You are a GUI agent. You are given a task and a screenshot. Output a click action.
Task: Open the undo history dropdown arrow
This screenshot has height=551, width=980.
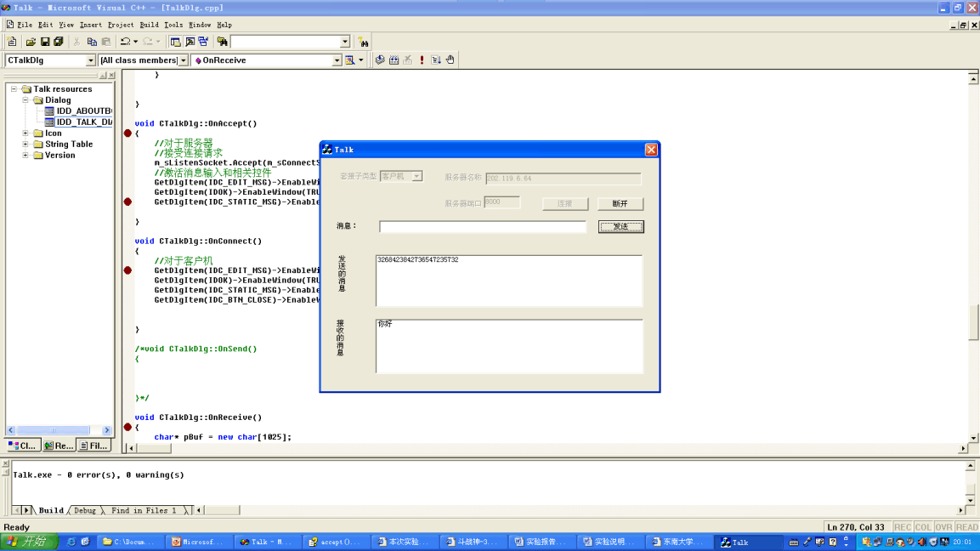pyautogui.click(x=136, y=42)
